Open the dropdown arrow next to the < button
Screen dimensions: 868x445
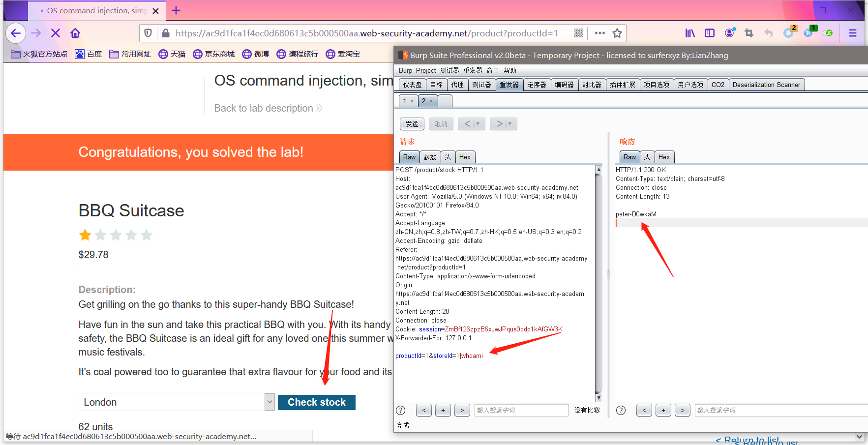click(478, 123)
